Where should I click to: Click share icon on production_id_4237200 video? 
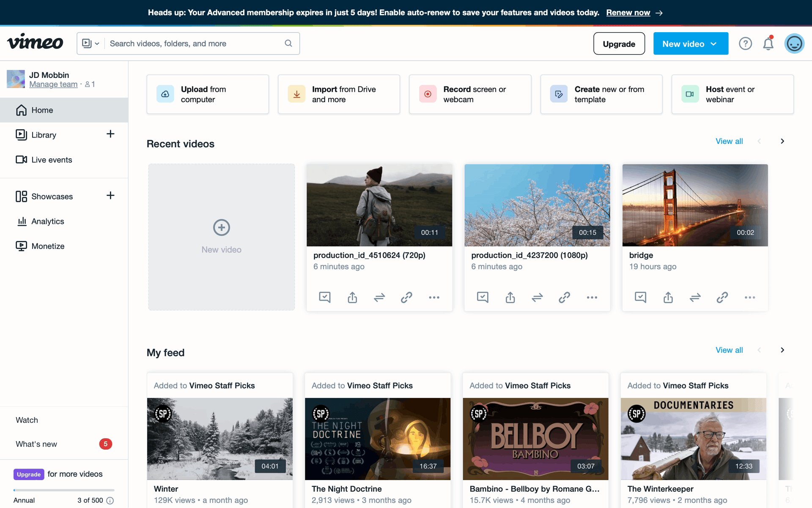click(x=510, y=297)
